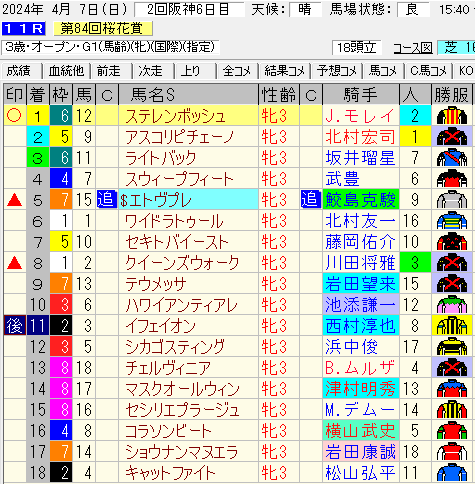Image resolution: width=475 pixels, height=485 pixels.
Task: Click jockey name 武豊
Action: (x=343, y=179)
